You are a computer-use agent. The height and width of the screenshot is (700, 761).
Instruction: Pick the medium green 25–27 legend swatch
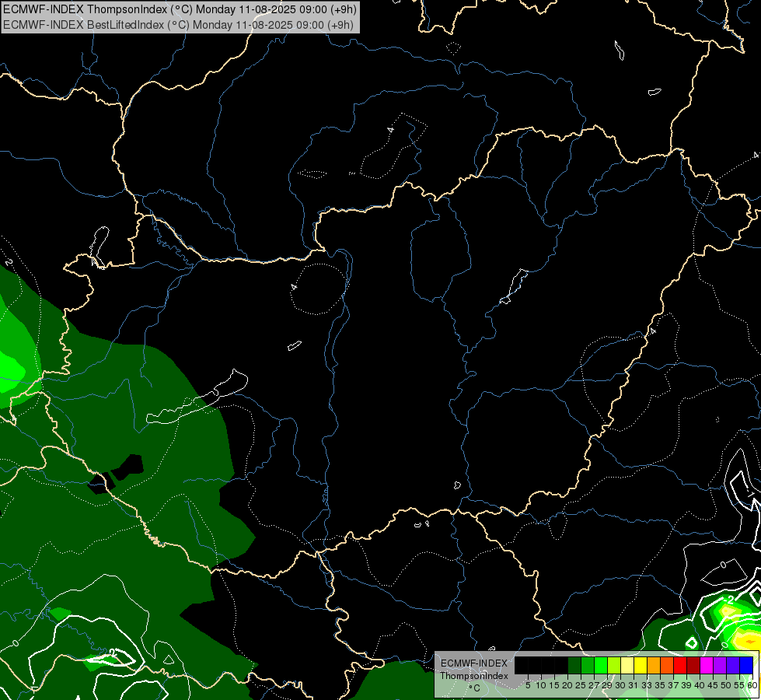tap(588, 665)
